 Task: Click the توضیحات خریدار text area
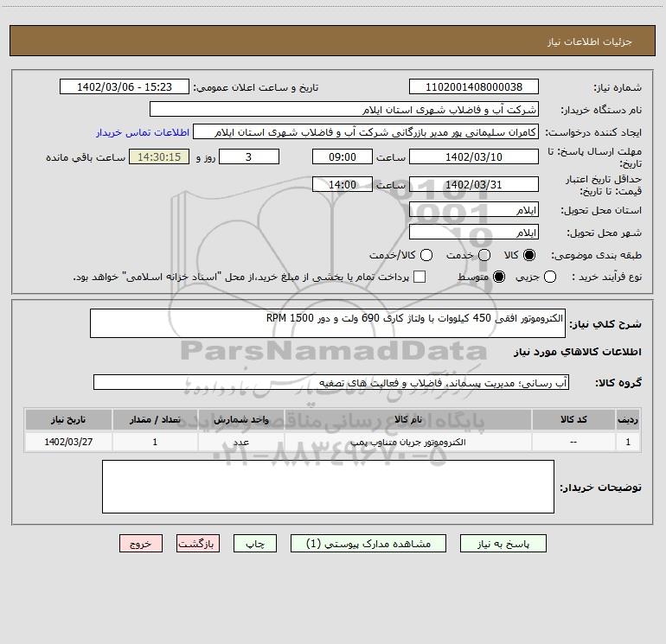328,487
